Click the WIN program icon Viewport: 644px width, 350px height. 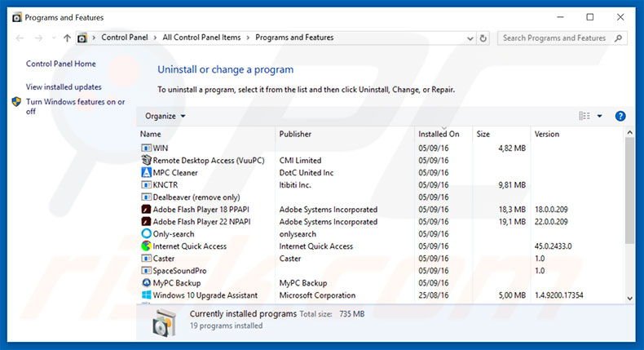(x=146, y=148)
